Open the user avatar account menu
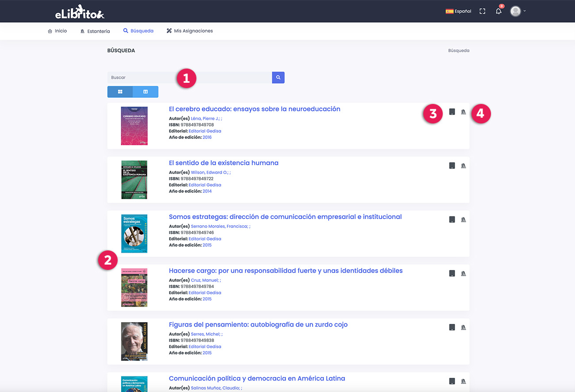Viewport: 575px width, 392px height. [517, 11]
